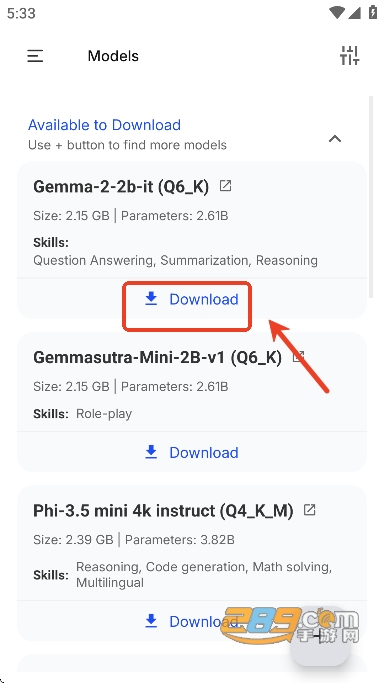
Task: Select the Gemma-2-2b-it (Q6_K) card title
Action: pyautogui.click(x=121, y=187)
